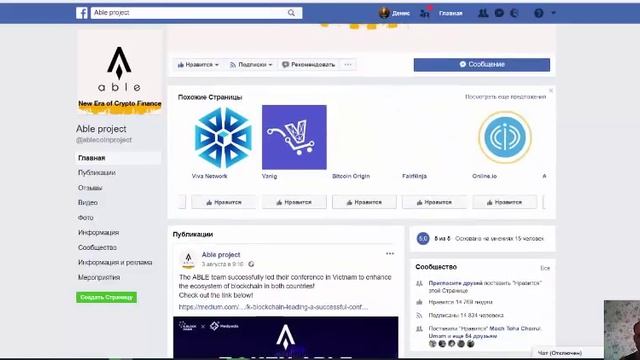Image resolution: width=640 pixels, height=360 pixels.
Task: Click Все link in Сообщество panel
Action: coord(545,268)
